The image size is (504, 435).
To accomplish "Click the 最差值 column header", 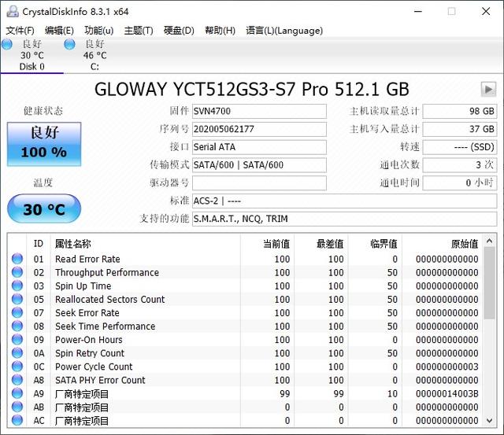I will [x=321, y=244].
